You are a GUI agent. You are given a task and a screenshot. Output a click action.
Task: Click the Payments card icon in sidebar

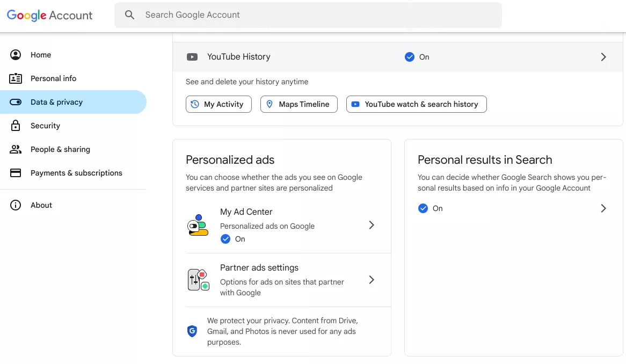pos(16,173)
